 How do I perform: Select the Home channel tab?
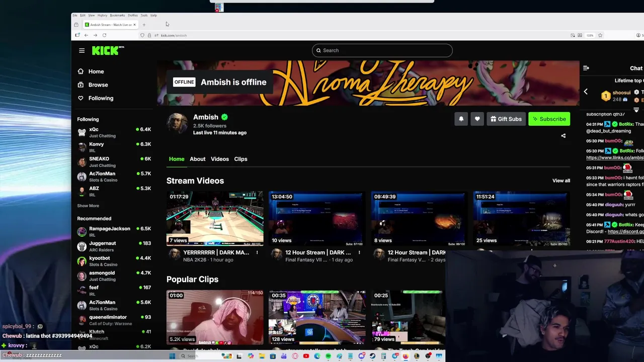coord(177,159)
